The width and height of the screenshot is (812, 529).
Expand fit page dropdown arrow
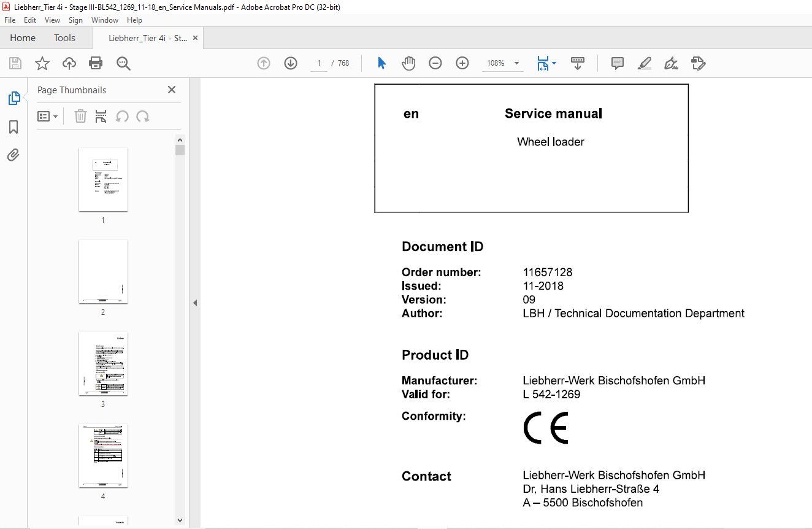click(x=554, y=63)
